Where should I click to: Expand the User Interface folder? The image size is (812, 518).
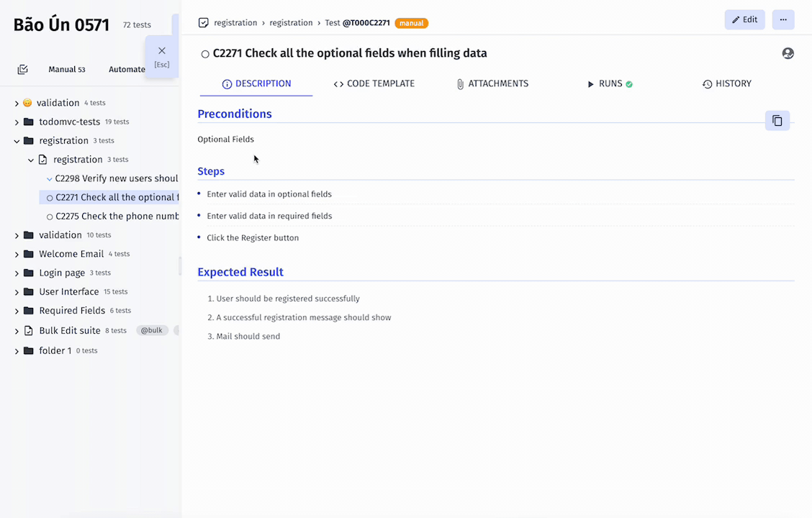pyautogui.click(x=17, y=292)
